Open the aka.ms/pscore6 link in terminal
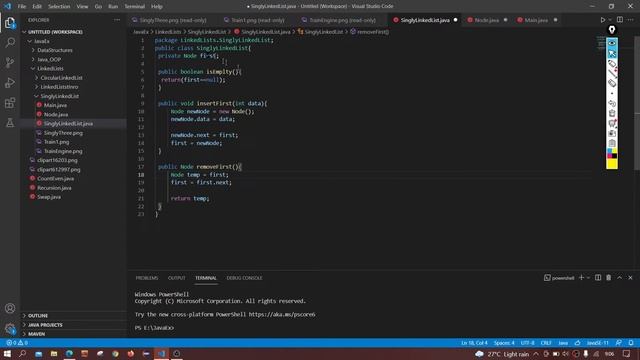This screenshot has height=360, width=640. (x=282, y=314)
